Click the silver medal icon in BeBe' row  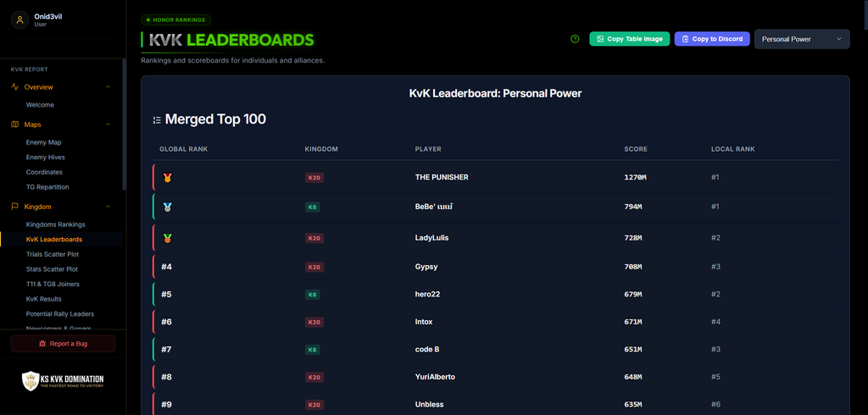click(x=167, y=207)
